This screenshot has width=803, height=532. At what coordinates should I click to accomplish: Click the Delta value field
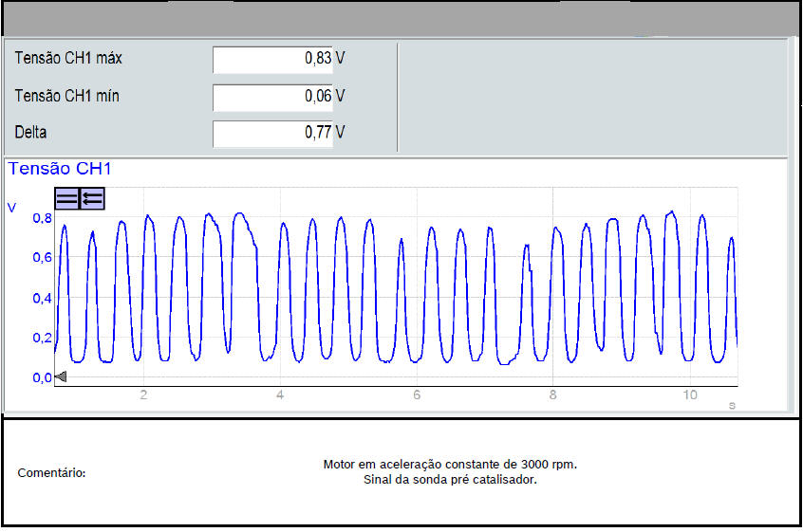pos(279,134)
